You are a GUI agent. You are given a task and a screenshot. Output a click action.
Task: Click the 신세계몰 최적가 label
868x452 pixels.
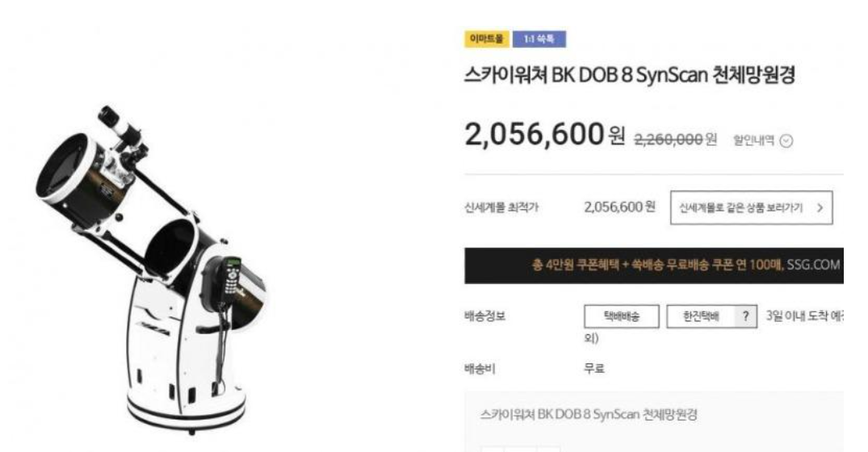click(501, 207)
